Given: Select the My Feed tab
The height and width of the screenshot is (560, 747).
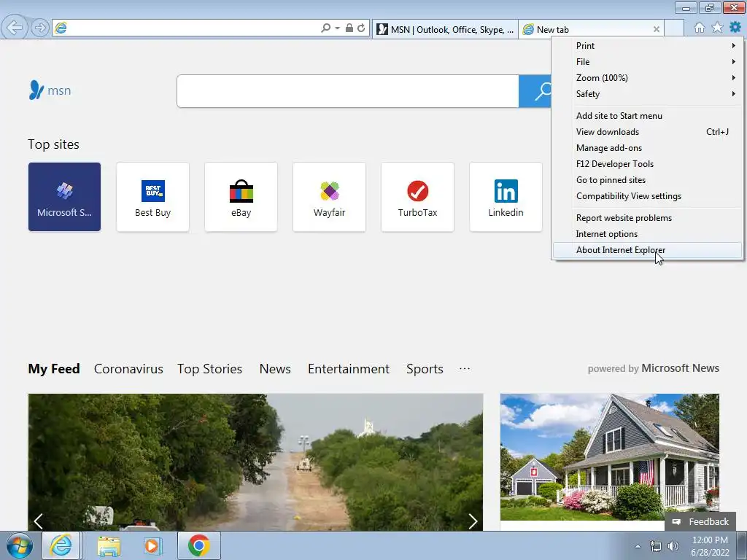Looking at the screenshot, I should coord(54,369).
